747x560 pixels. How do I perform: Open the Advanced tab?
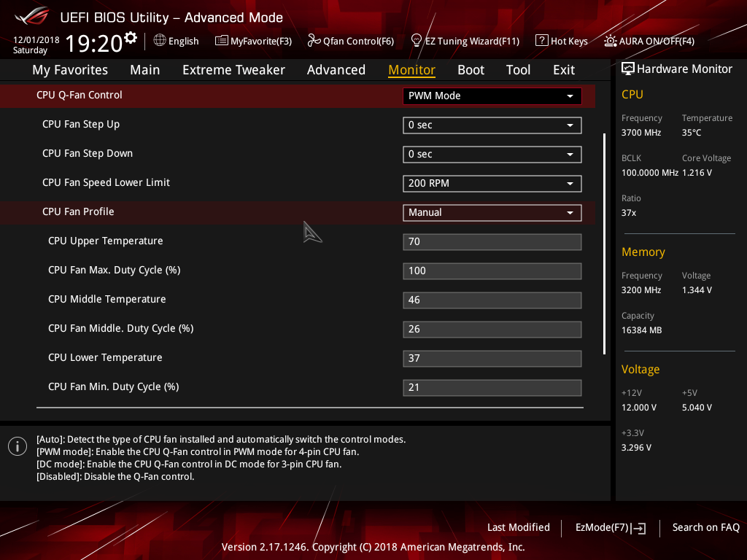coord(336,70)
